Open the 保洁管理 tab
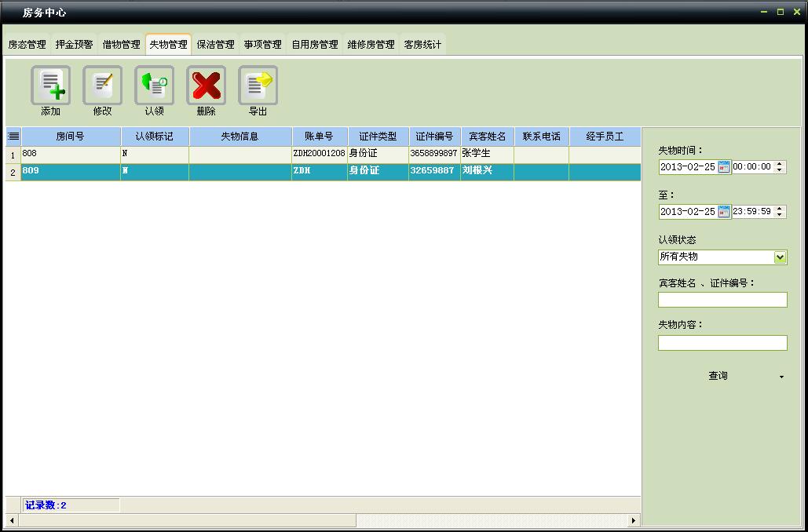 [215, 45]
